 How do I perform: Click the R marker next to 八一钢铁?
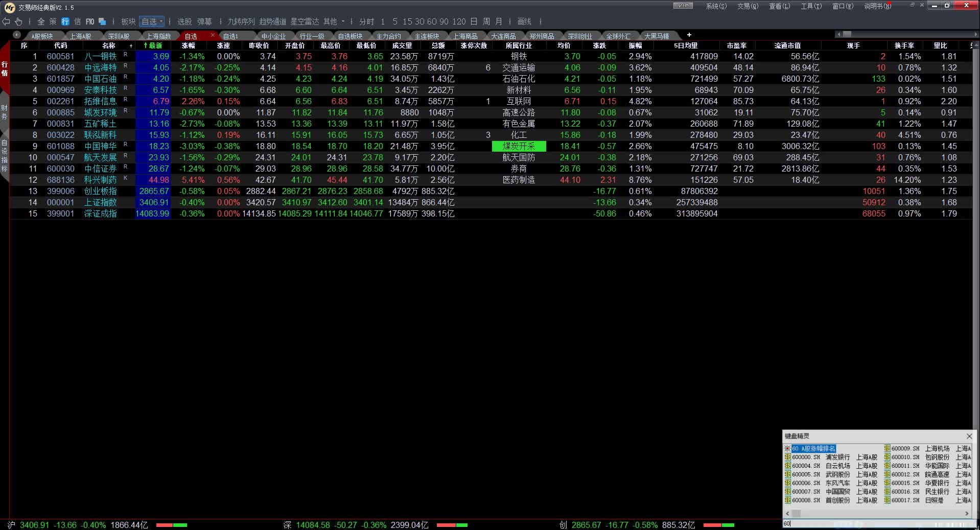125,54
